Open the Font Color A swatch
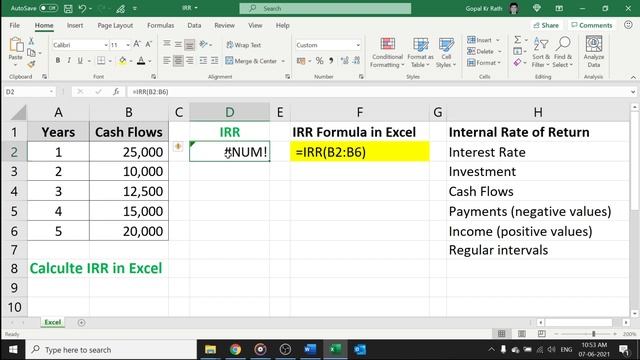Screen dimensions: 640x360 tap(141, 61)
